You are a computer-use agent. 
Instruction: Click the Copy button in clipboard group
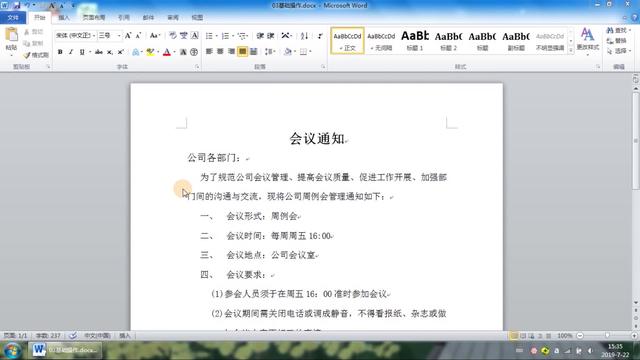pyautogui.click(x=34, y=43)
